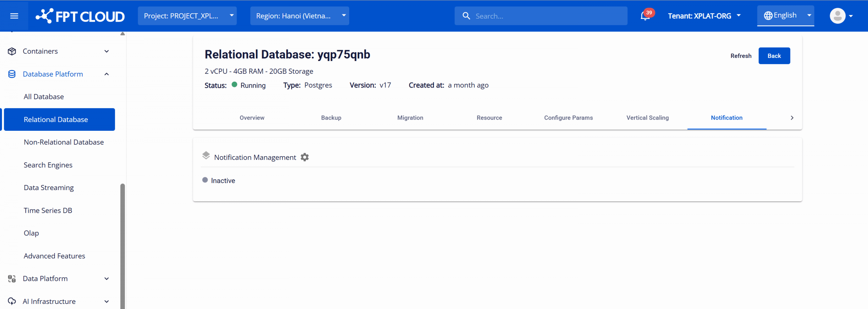The height and width of the screenshot is (309, 868).
Task: Change language from the English dropdown
Action: (785, 16)
